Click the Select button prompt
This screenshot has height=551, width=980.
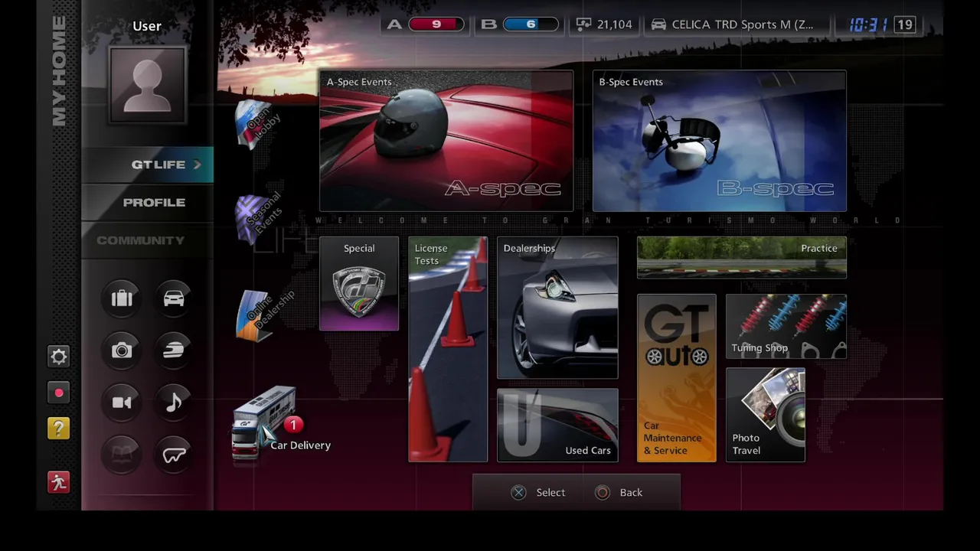(x=538, y=493)
